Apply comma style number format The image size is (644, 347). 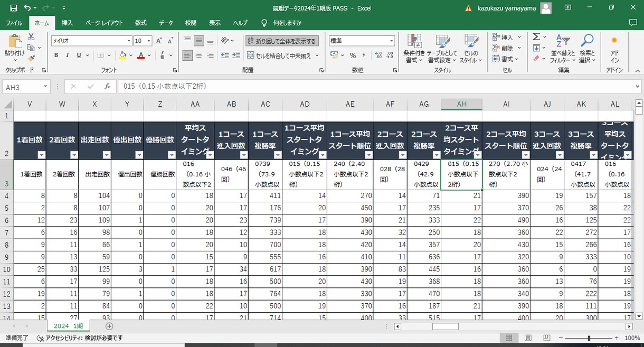[x=364, y=55]
